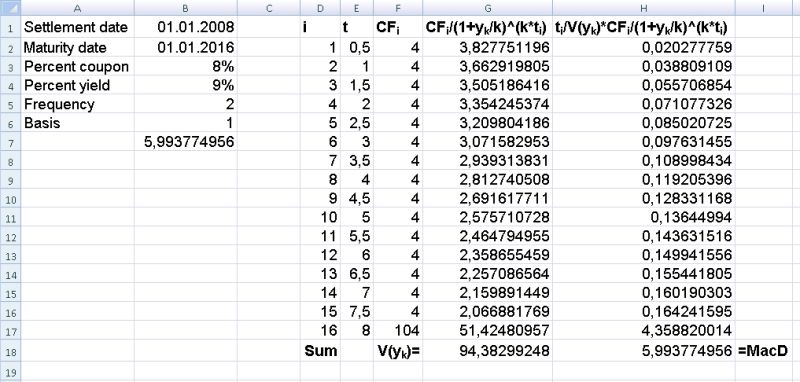Select cell with value 2,464794955
This screenshot has height=382, width=800.
pyautogui.click(x=487, y=236)
